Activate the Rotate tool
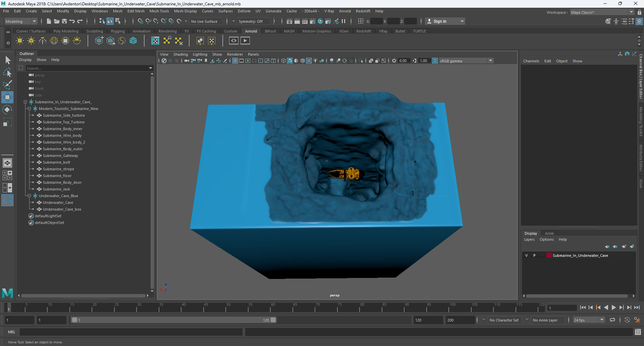644x346 pixels. point(7,110)
